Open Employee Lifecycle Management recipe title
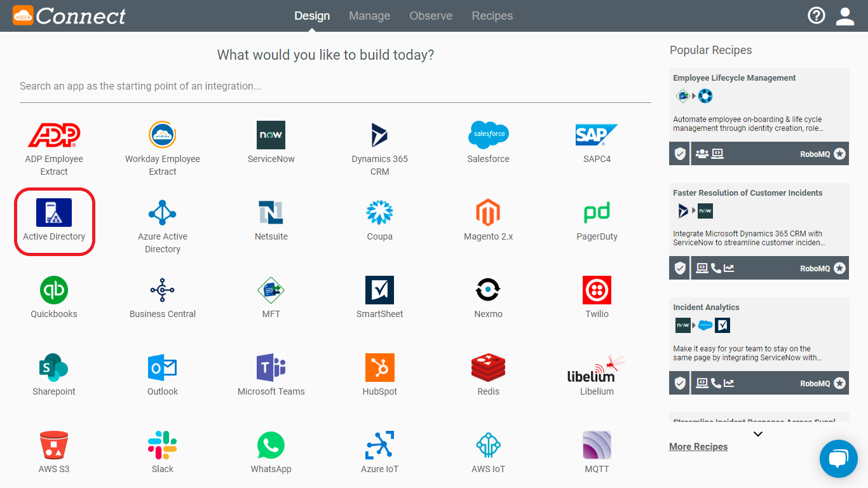This screenshot has width=868, height=488. click(735, 78)
